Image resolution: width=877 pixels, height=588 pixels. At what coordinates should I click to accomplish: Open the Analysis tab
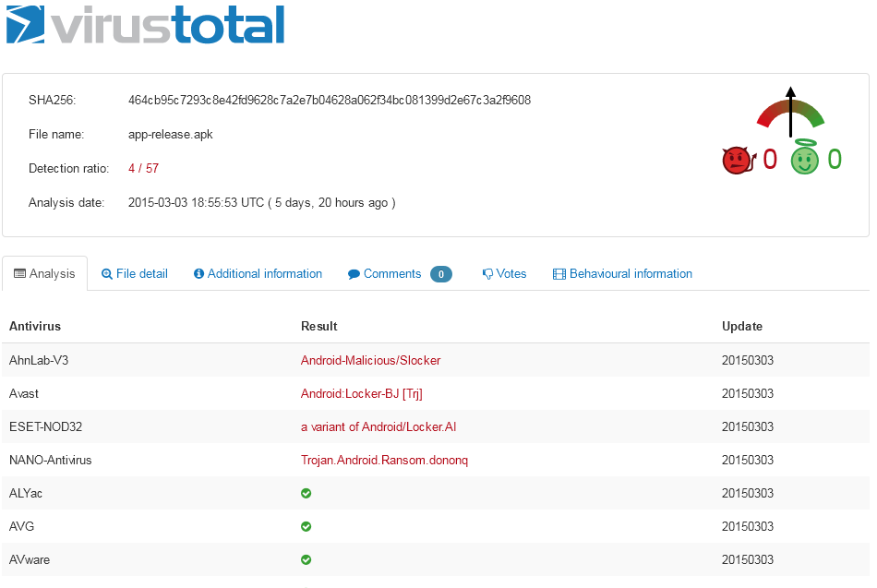[x=44, y=273]
